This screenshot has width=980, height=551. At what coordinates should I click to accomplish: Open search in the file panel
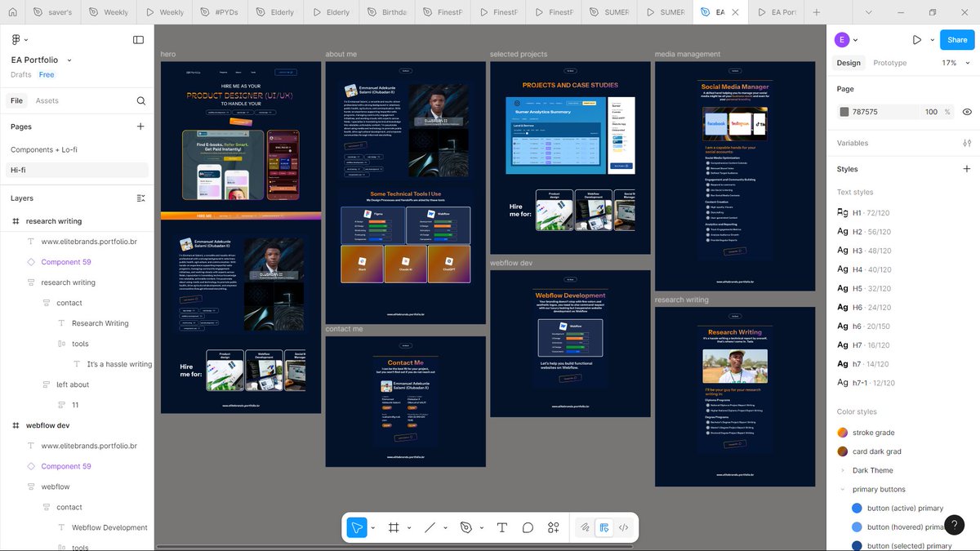pos(140,100)
